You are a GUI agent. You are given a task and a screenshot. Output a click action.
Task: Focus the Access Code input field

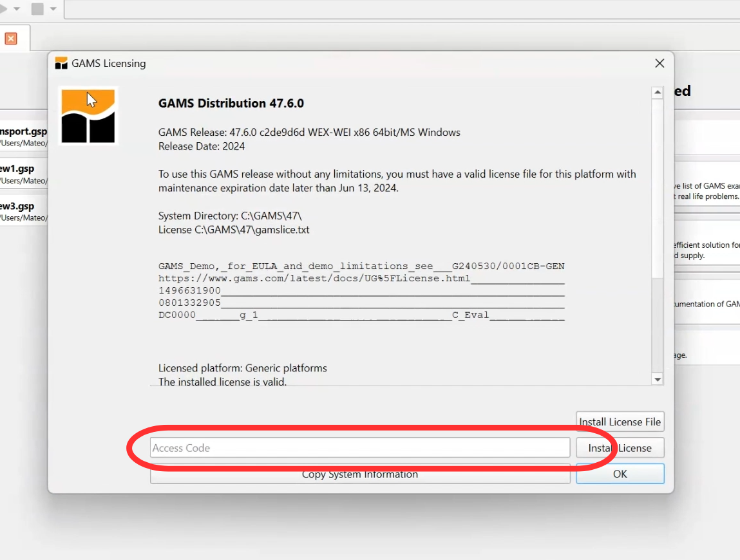359,448
